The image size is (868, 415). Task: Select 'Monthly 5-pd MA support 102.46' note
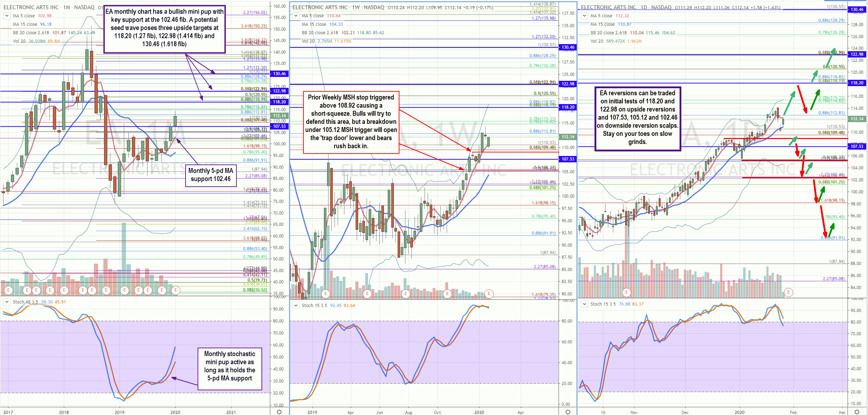tap(211, 175)
